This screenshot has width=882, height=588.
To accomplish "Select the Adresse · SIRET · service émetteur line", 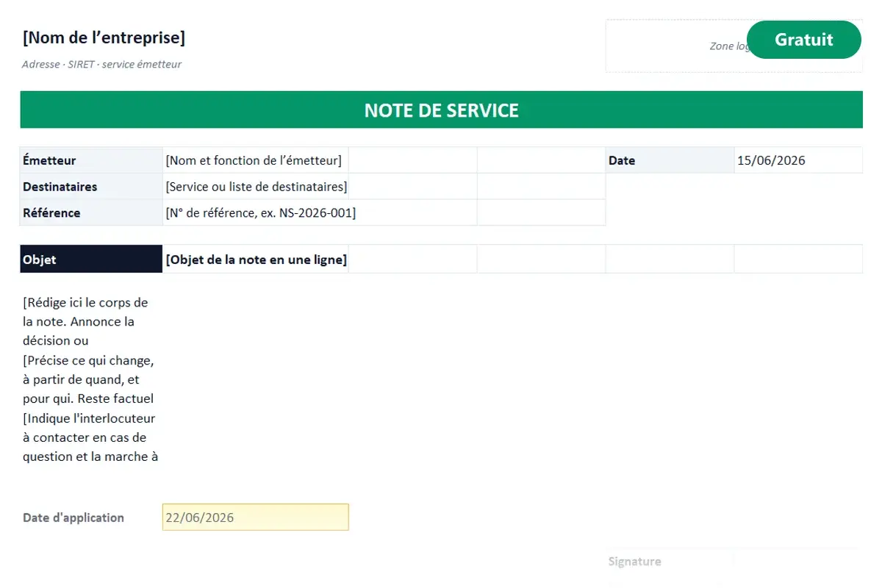I will [101, 64].
